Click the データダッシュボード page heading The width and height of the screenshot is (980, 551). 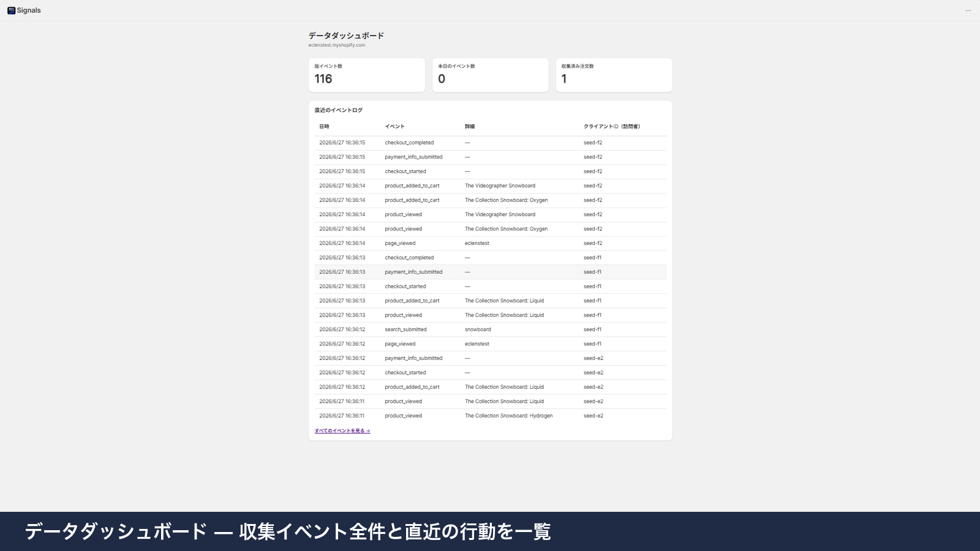346,36
